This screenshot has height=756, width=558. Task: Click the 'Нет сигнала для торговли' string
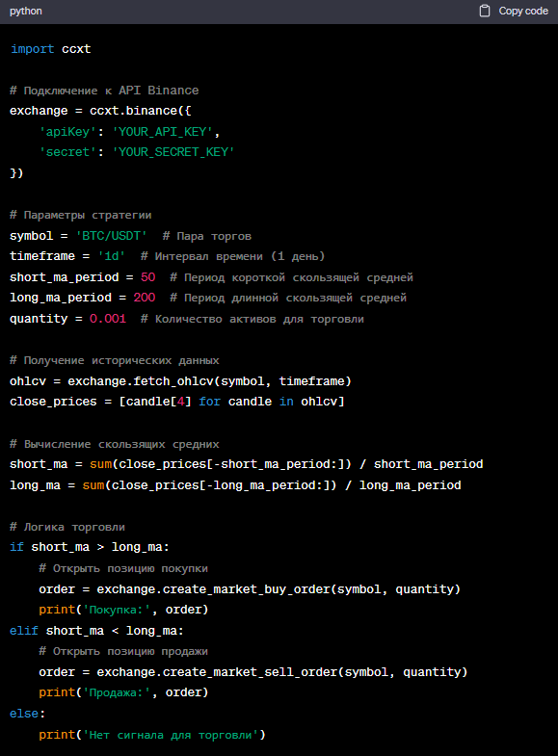(172, 735)
